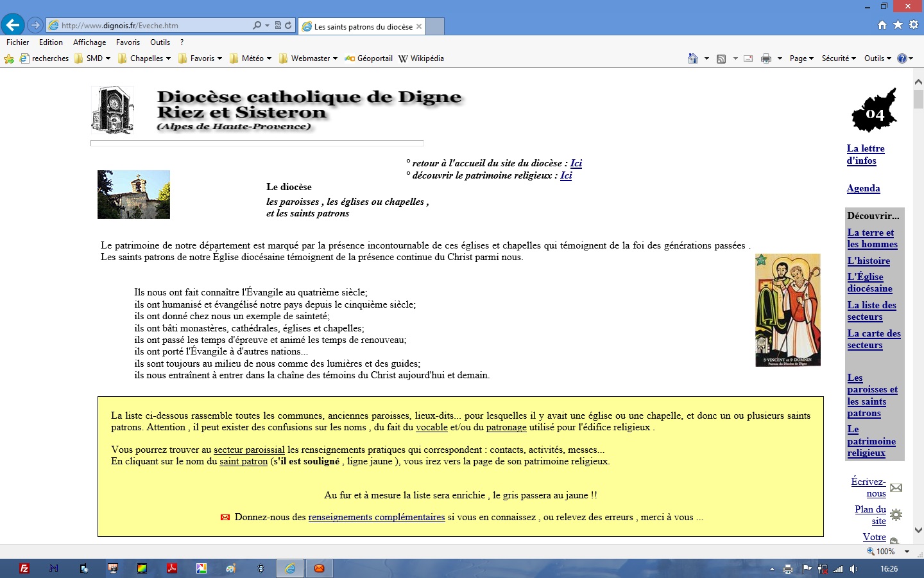Image resolution: width=924 pixels, height=578 pixels.
Task: Click the Tools gear icon top right
Action: [x=914, y=25]
